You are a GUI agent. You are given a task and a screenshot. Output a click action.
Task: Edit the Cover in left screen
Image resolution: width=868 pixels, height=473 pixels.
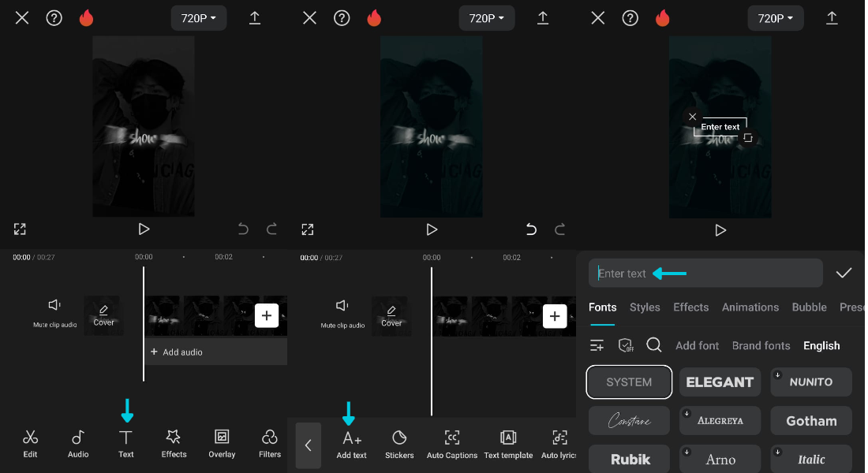(x=103, y=315)
